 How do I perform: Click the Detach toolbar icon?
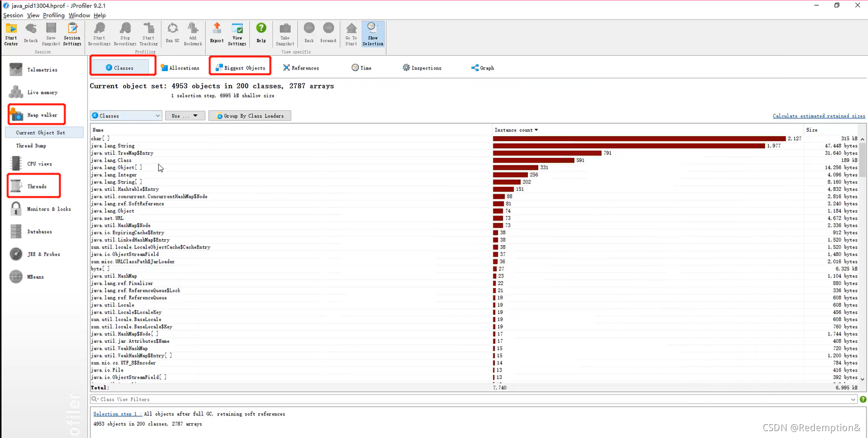click(31, 34)
